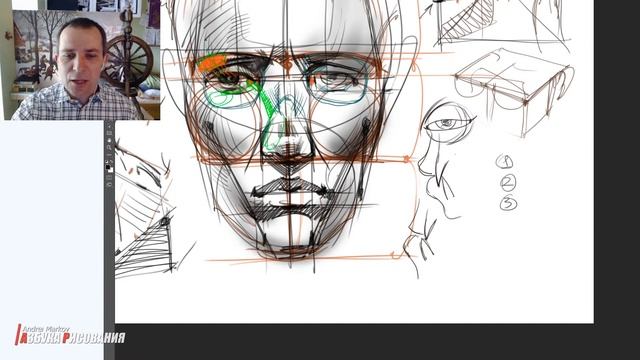Open the white background color swatch
Viewport: 640px width, 360px height.
point(111,170)
